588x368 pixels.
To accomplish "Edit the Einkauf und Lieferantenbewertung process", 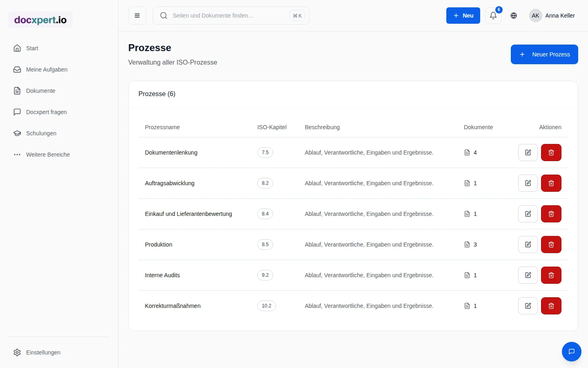I will pos(528,214).
